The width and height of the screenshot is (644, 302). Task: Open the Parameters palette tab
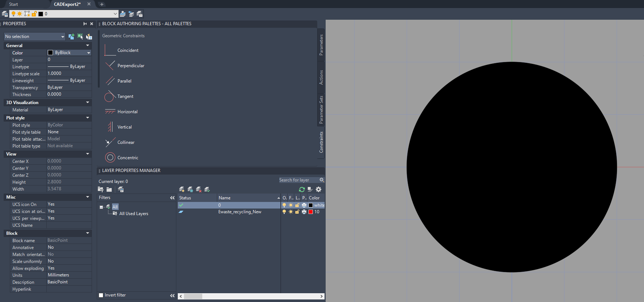click(x=321, y=45)
